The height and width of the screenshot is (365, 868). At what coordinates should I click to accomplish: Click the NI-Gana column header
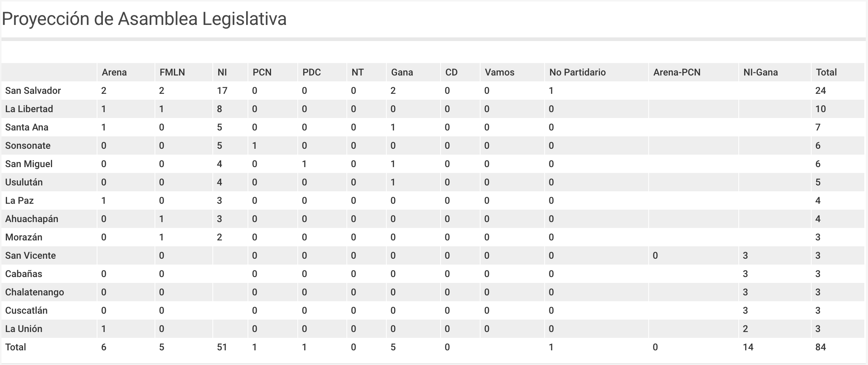(x=761, y=72)
